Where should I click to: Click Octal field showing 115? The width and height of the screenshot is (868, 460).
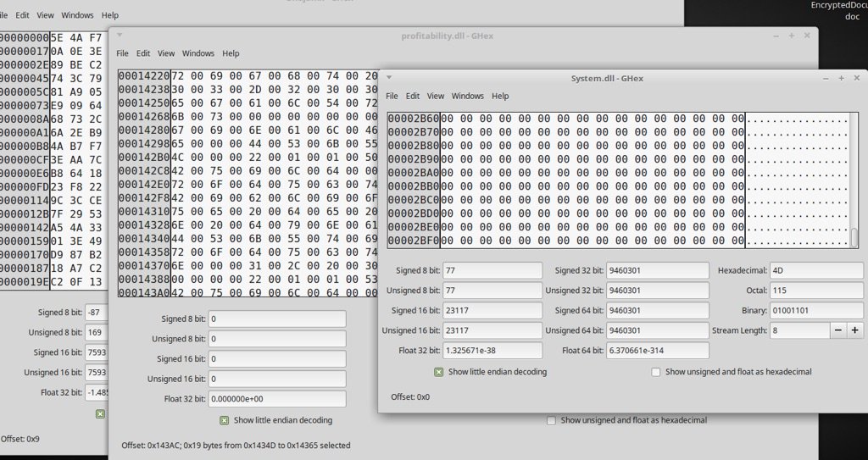[x=816, y=291]
